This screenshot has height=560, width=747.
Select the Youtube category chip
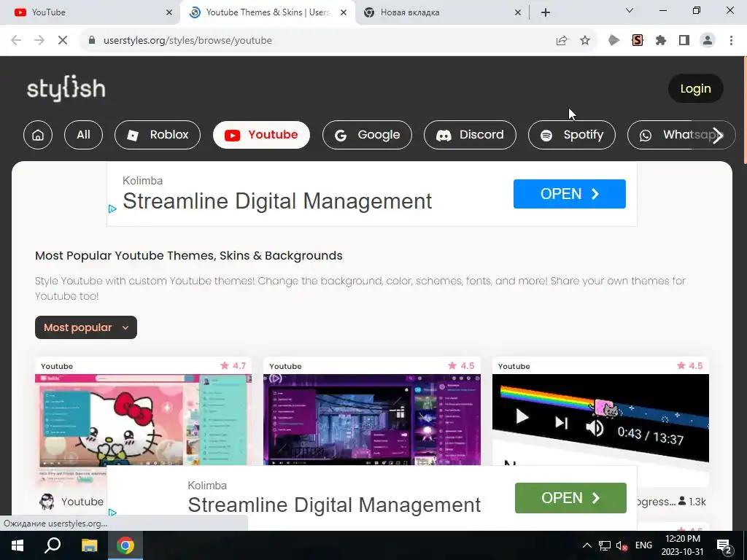pos(262,135)
